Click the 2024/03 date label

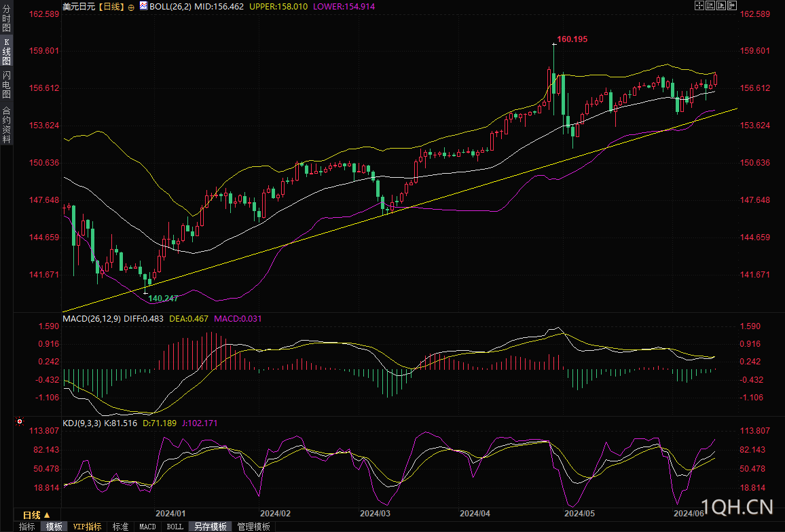click(376, 514)
